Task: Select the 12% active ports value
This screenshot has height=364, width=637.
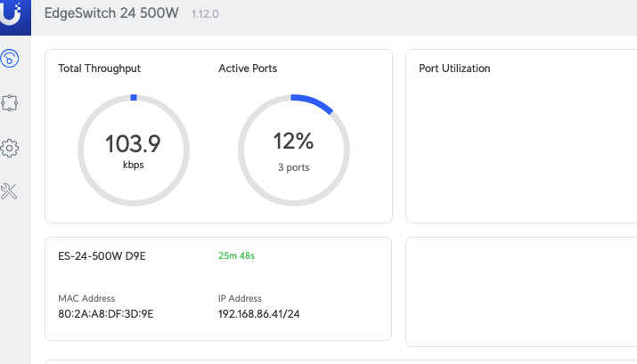Action: (292, 142)
